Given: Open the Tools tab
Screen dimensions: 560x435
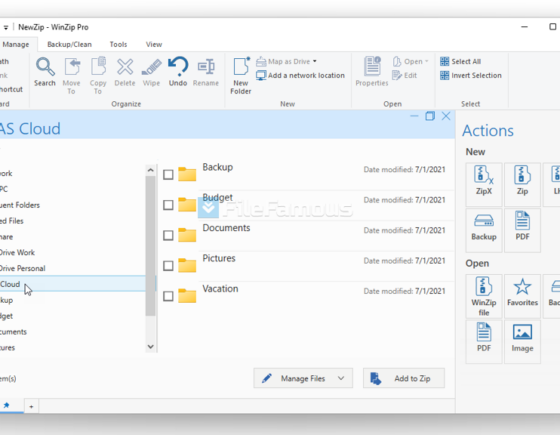Looking at the screenshot, I should 118,44.
